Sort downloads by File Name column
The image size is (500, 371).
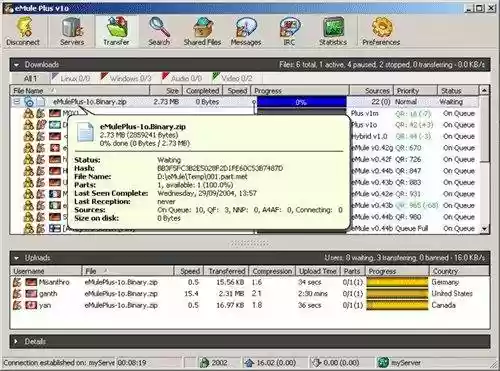80,91
